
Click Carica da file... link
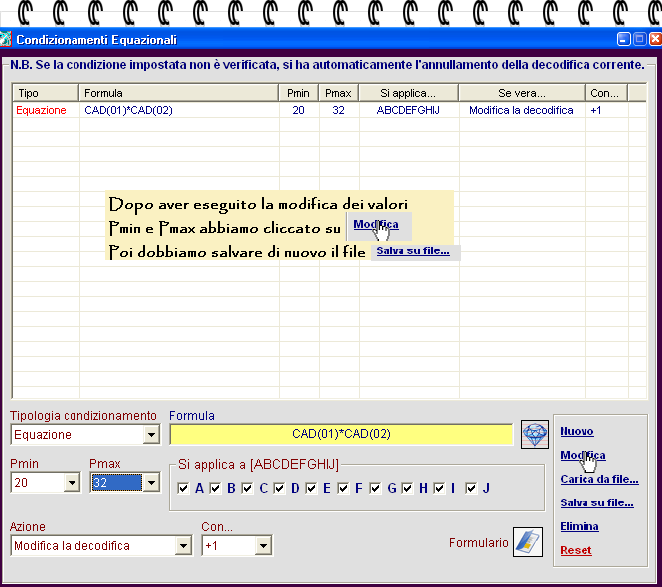600,479
